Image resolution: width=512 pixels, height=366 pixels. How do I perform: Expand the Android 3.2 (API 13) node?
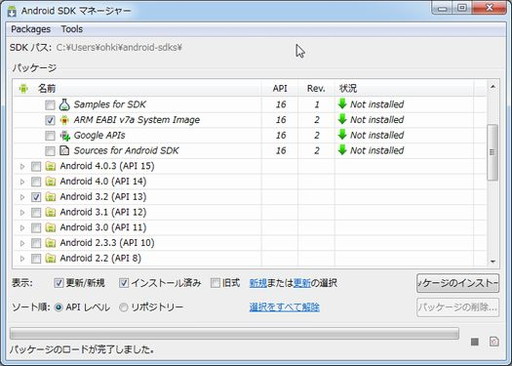pos(22,197)
